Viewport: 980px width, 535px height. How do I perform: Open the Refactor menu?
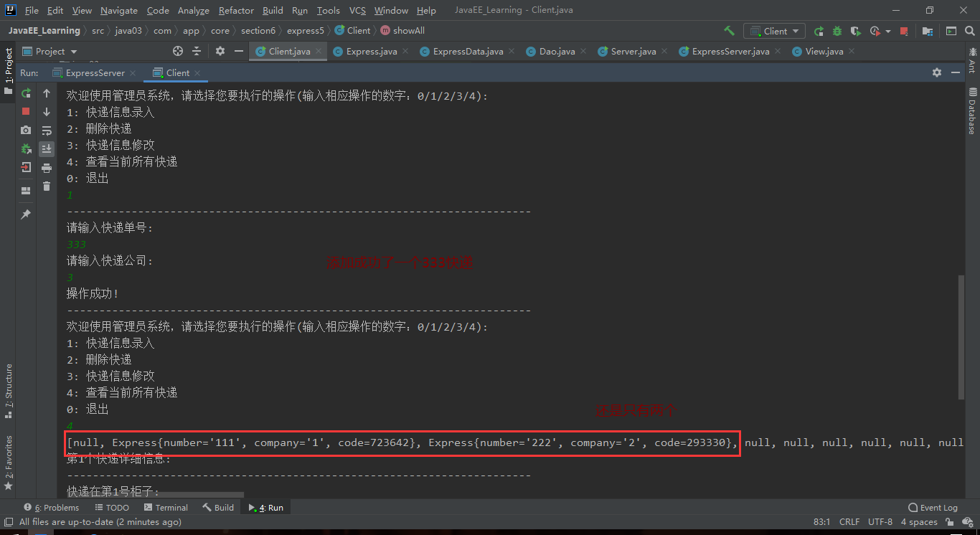[x=236, y=10]
